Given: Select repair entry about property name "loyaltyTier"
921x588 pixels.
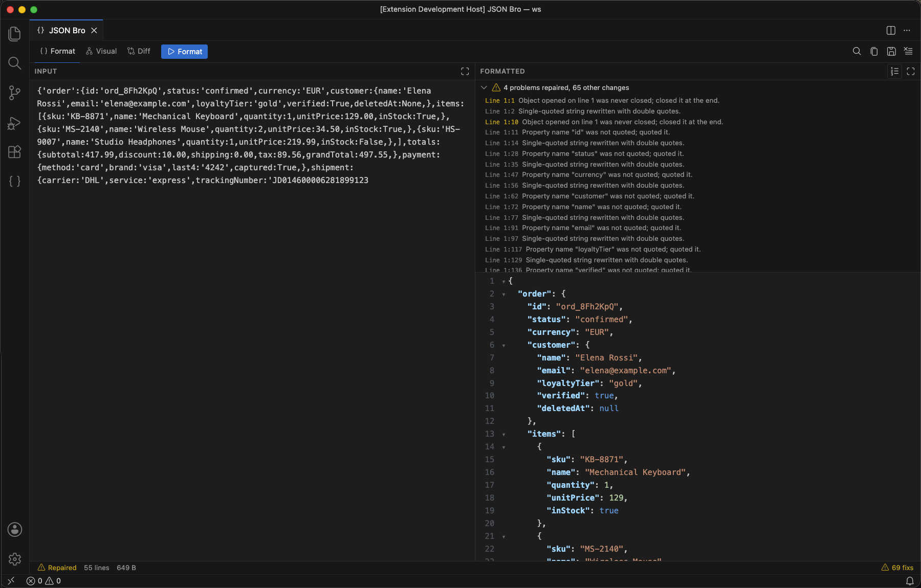Looking at the screenshot, I should coord(593,250).
